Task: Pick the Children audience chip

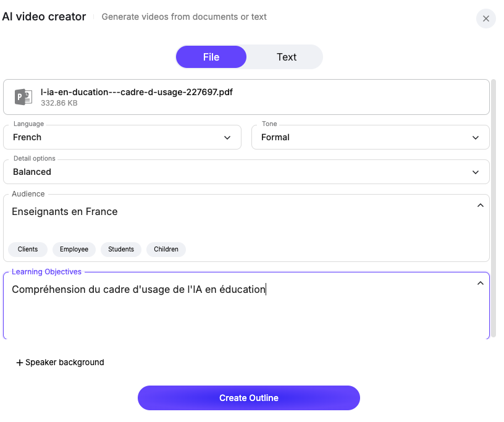Action: pos(166,250)
